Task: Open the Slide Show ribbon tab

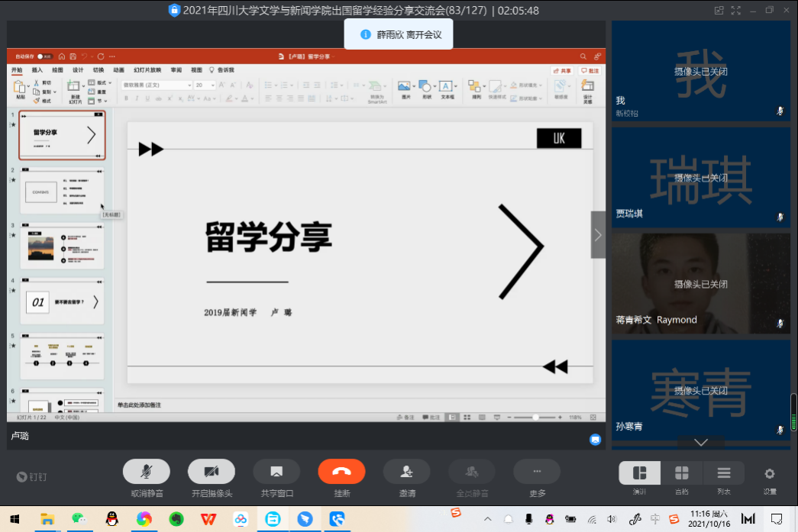Action: [x=147, y=70]
